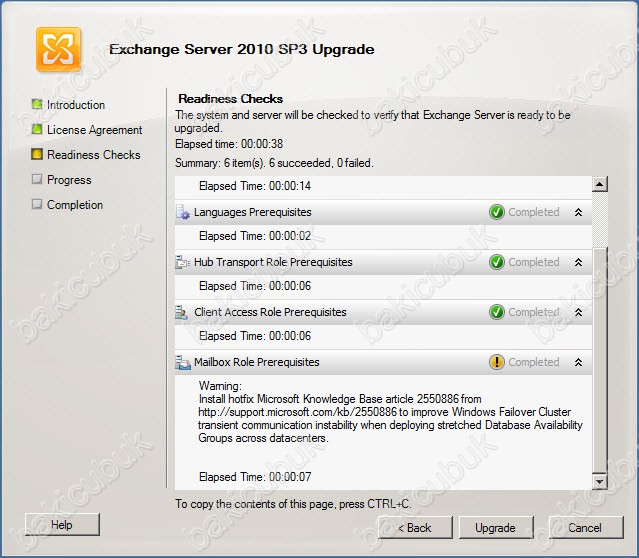Click the scroll up arrow of checks list

pos(599,184)
